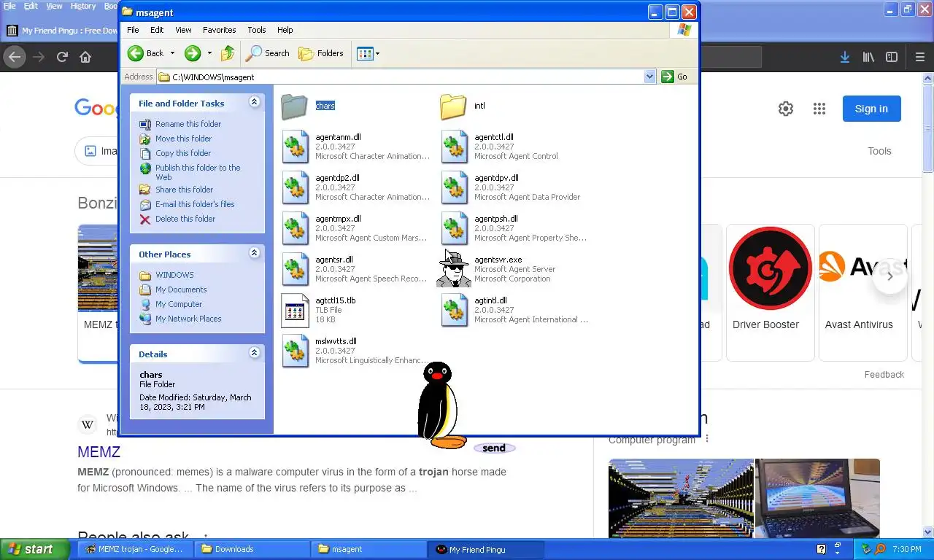This screenshot has width=934, height=560.
Task: Select the agentctl.dll file icon
Action: (x=455, y=147)
